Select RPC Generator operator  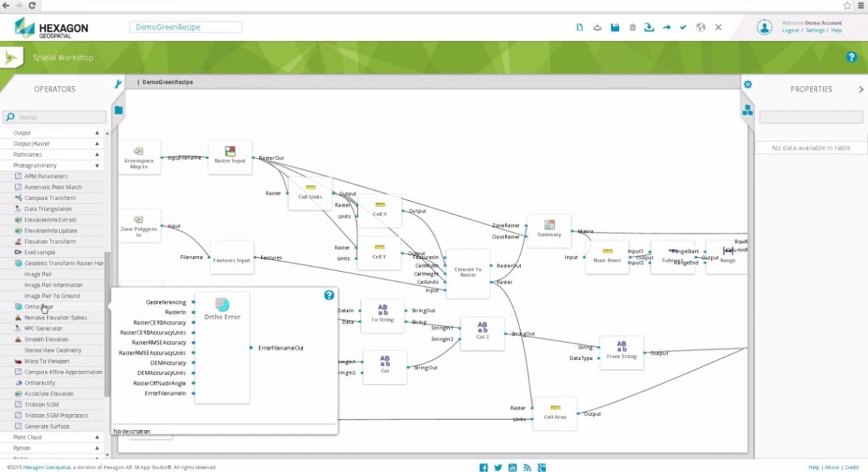coord(43,328)
